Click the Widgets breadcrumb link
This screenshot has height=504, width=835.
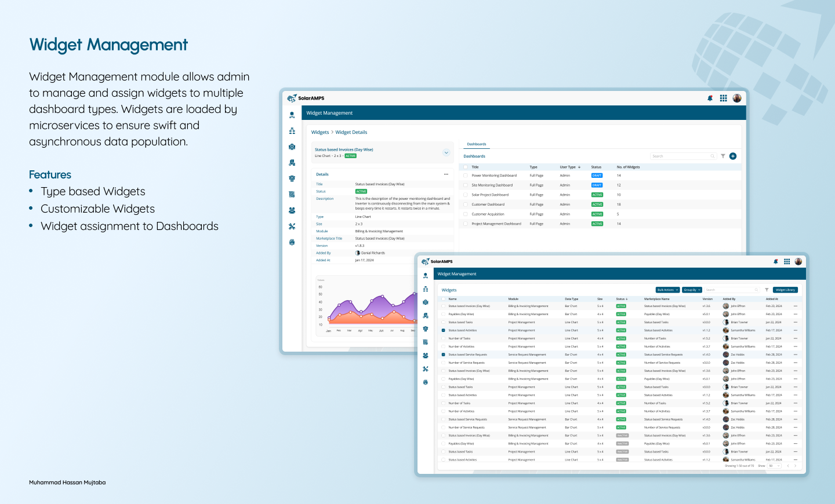(320, 132)
